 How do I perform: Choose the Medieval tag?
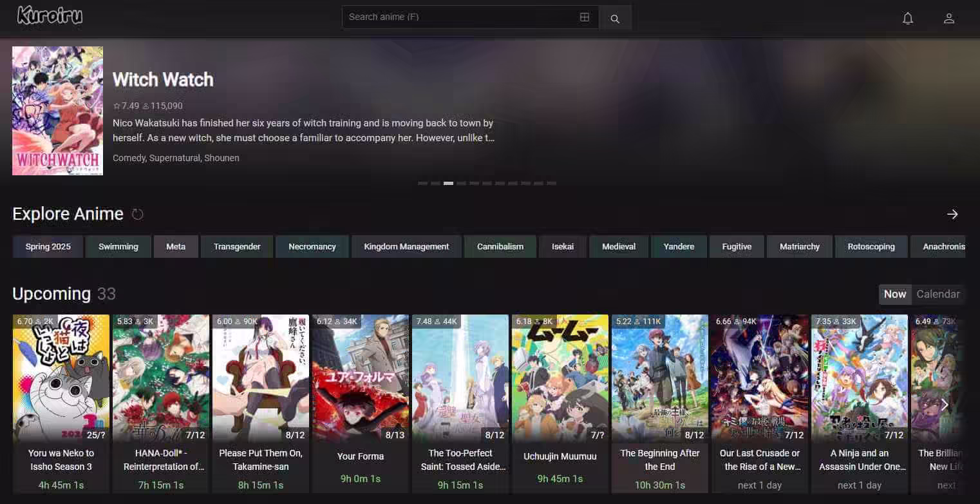pos(619,247)
